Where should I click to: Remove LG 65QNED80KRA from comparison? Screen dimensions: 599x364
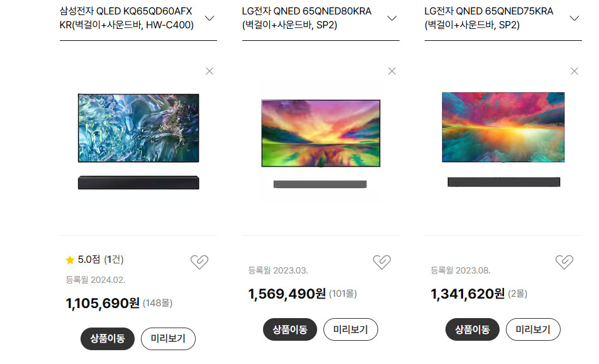click(392, 71)
